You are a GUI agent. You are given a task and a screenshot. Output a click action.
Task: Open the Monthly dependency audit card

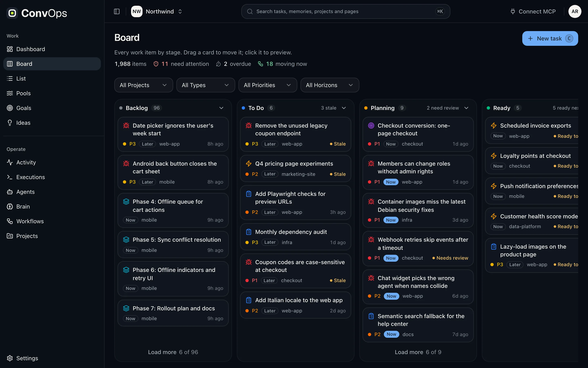[x=295, y=237]
